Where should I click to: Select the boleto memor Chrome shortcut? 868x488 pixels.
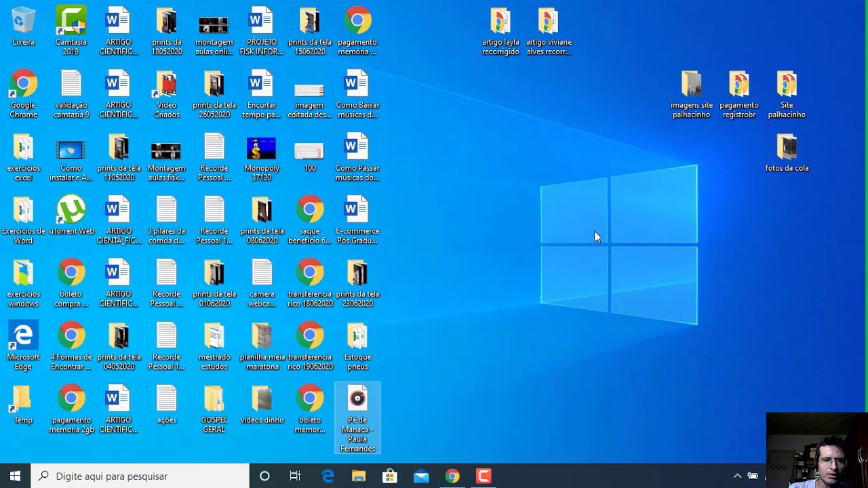310,409
